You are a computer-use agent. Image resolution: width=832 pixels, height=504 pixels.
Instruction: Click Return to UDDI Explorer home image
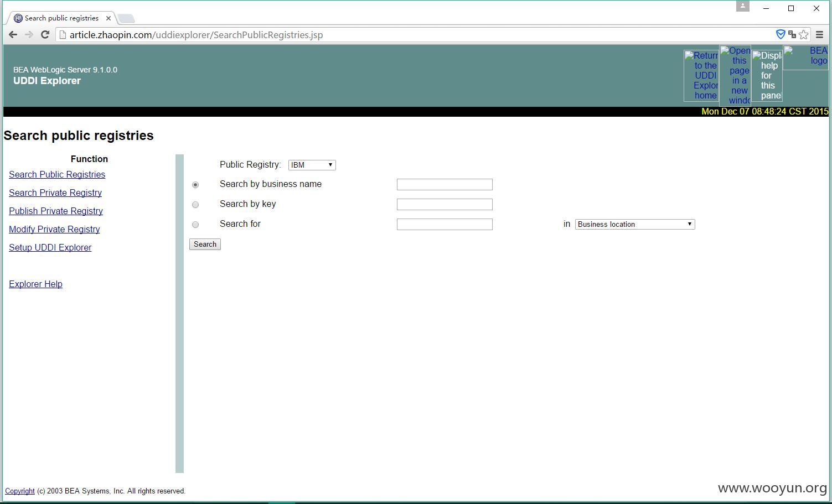(701, 76)
